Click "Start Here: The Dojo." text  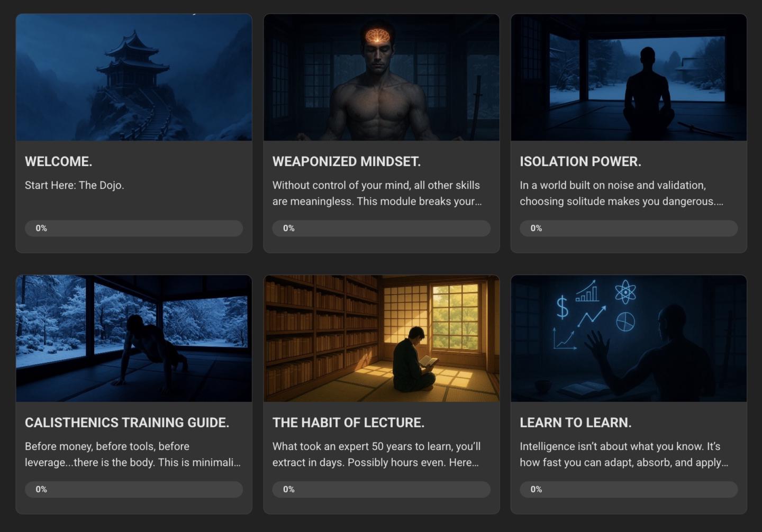(75, 186)
